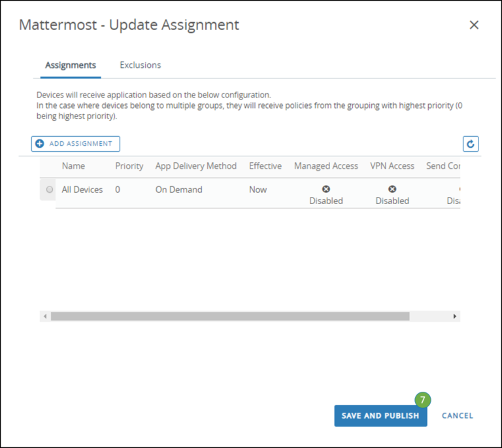The width and height of the screenshot is (502, 448).
Task: Click the Name column header
Action: pos(73,166)
